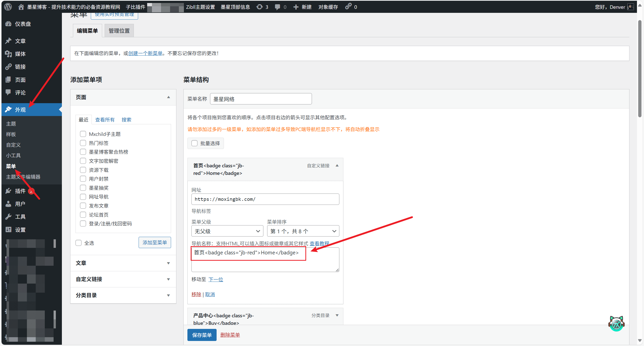
Task: Select the 媒体 icon in sidebar
Action: (8, 54)
